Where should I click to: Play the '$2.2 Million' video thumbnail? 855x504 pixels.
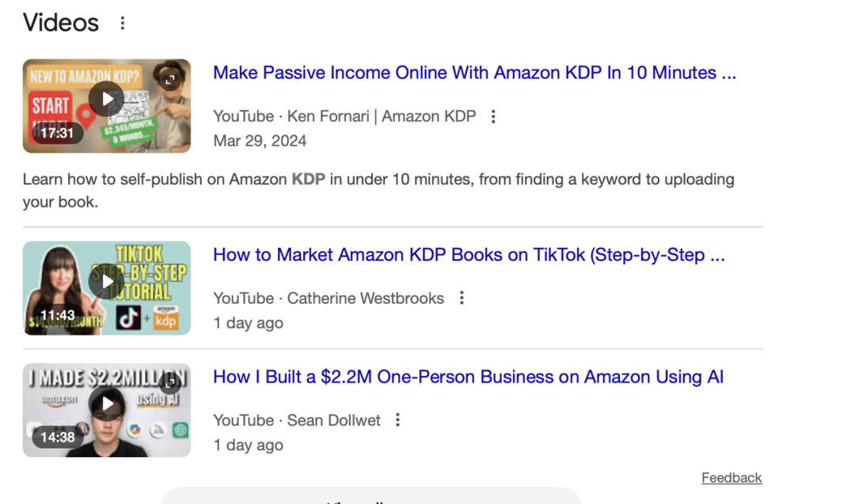(x=106, y=404)
